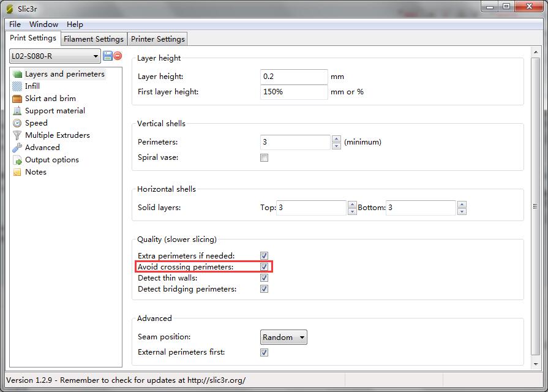Toggle the Spiral vase checkbox

265,157
